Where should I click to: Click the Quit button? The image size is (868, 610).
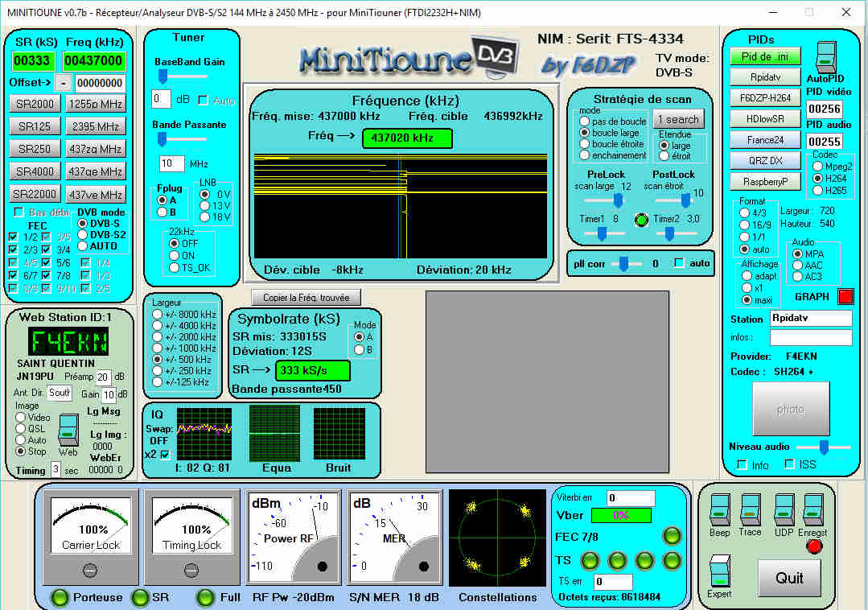(789, 578)
